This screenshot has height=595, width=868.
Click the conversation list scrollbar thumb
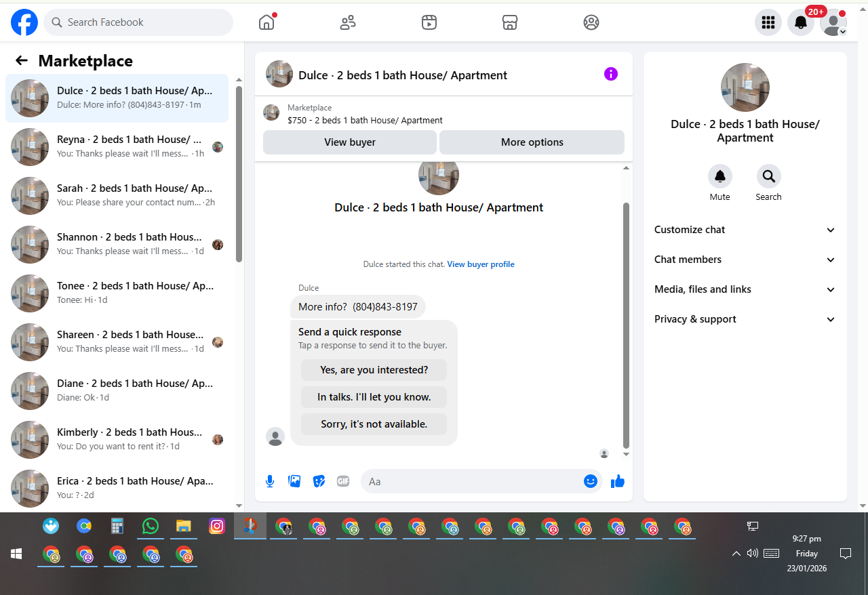[239, 173]
